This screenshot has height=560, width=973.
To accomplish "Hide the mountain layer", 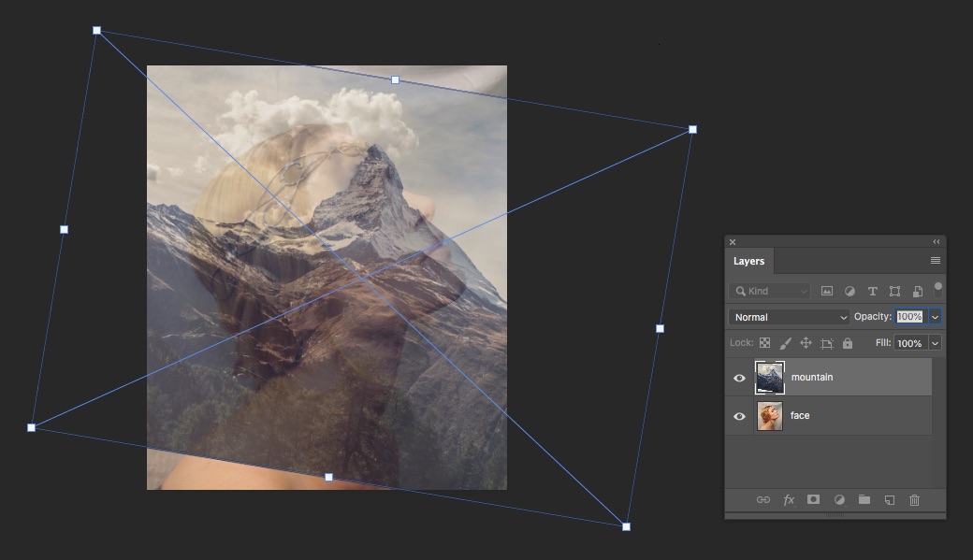I will coord(739,378).
